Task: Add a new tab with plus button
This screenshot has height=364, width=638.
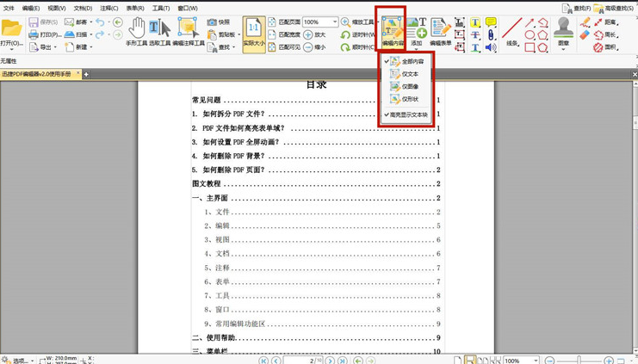Action: 86,74
